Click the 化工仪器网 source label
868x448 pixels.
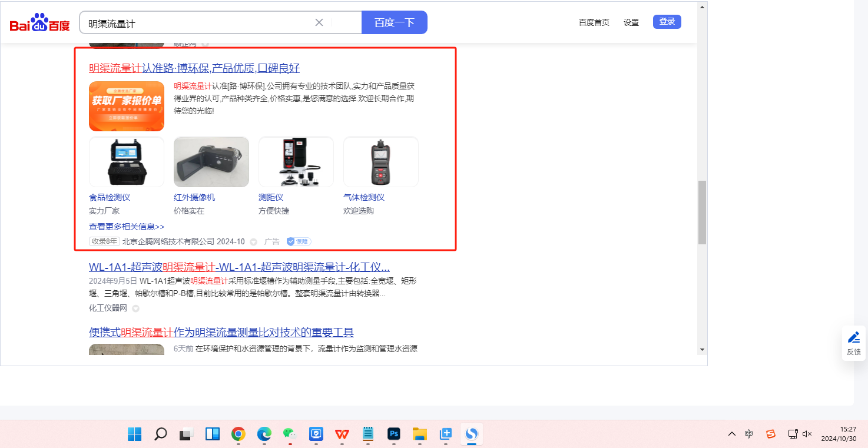click(x=108, y=308)
